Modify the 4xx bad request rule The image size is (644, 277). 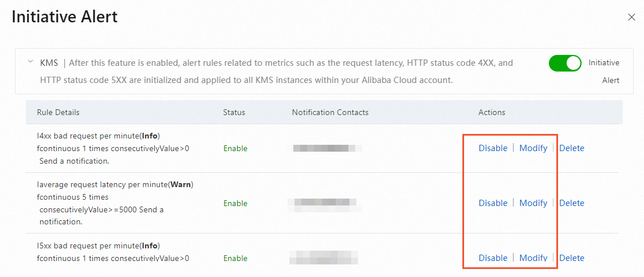pyautogui.click(x=533, y=148)
